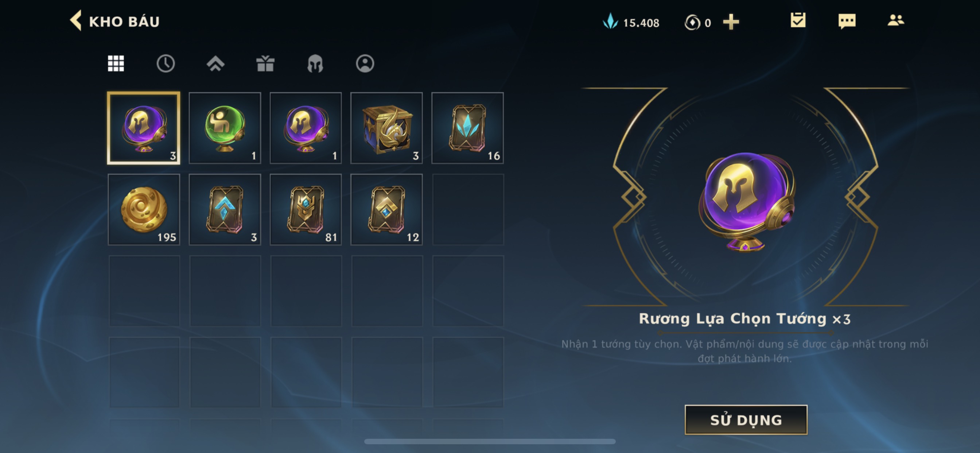
Task: Switch to the champion helmet filter tab
Action: (315, 63)
